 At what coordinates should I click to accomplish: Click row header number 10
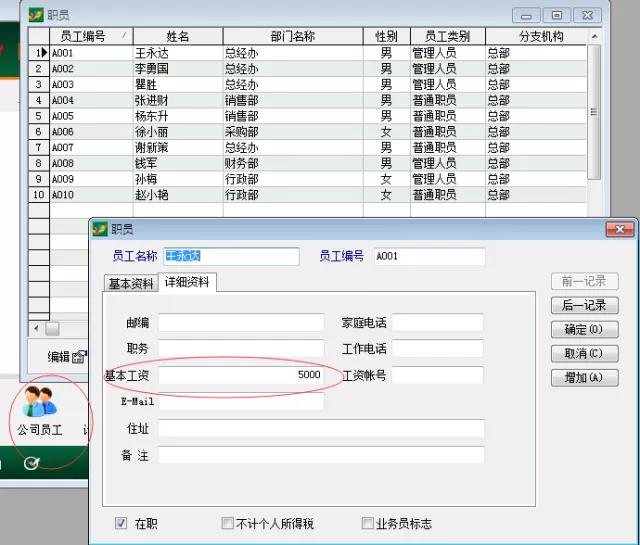pos(39,195)
